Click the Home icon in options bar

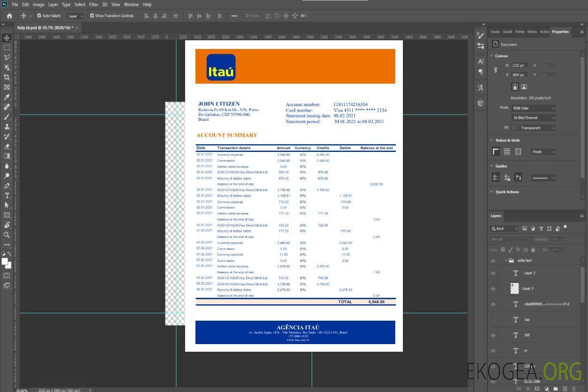coord(9,16)
